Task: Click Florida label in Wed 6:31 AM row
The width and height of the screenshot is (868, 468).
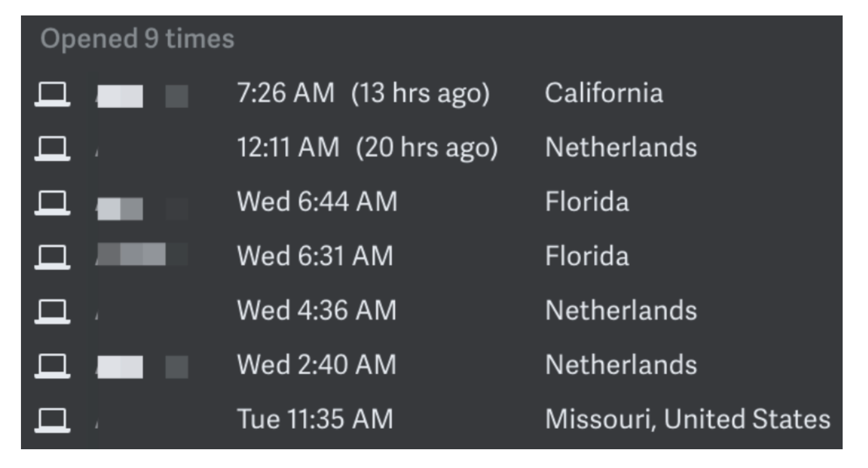Action: click(587, 256)
